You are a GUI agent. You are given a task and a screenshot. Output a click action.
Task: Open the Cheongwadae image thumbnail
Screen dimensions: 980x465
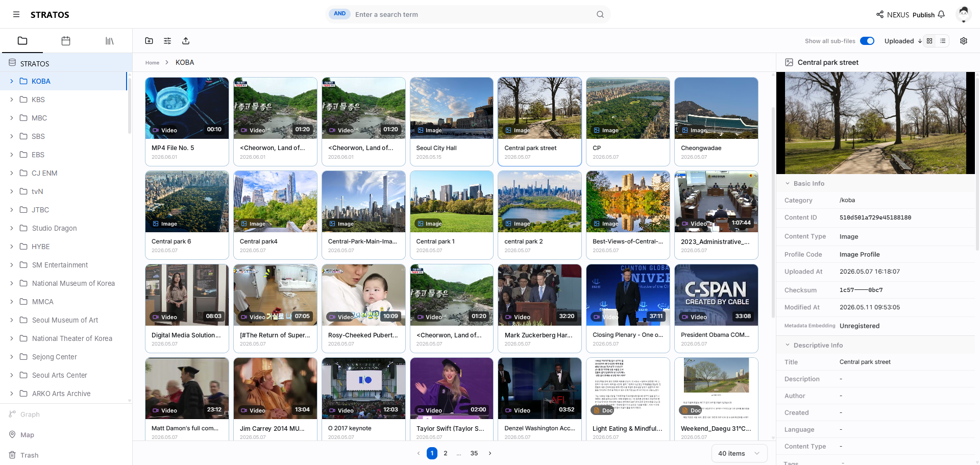[x=716, y=108]
